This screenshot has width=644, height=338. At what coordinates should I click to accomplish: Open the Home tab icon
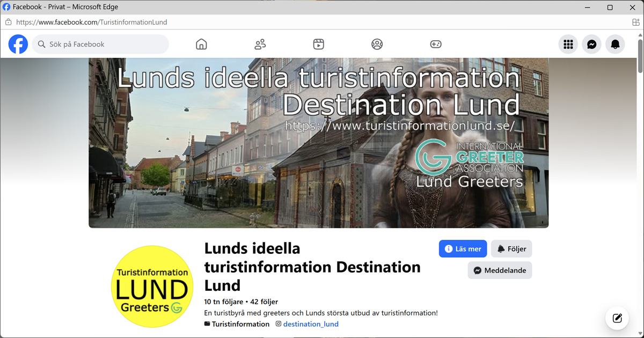click(x=201, y=44)
